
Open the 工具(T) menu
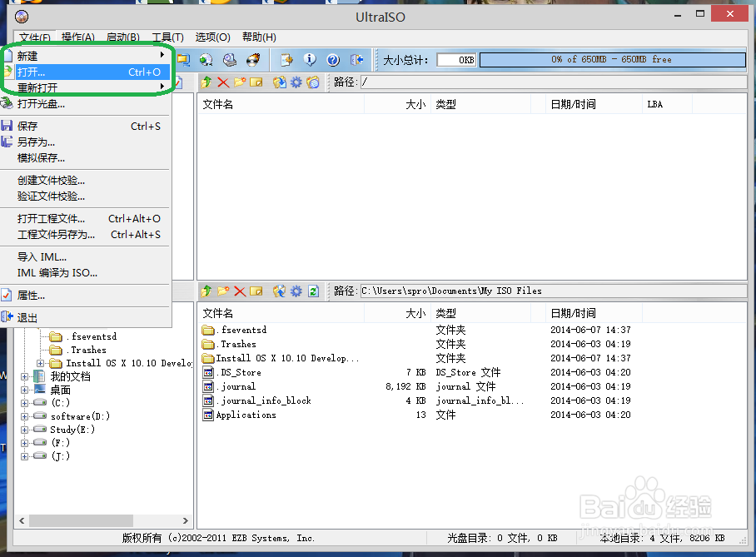point(168,37)
